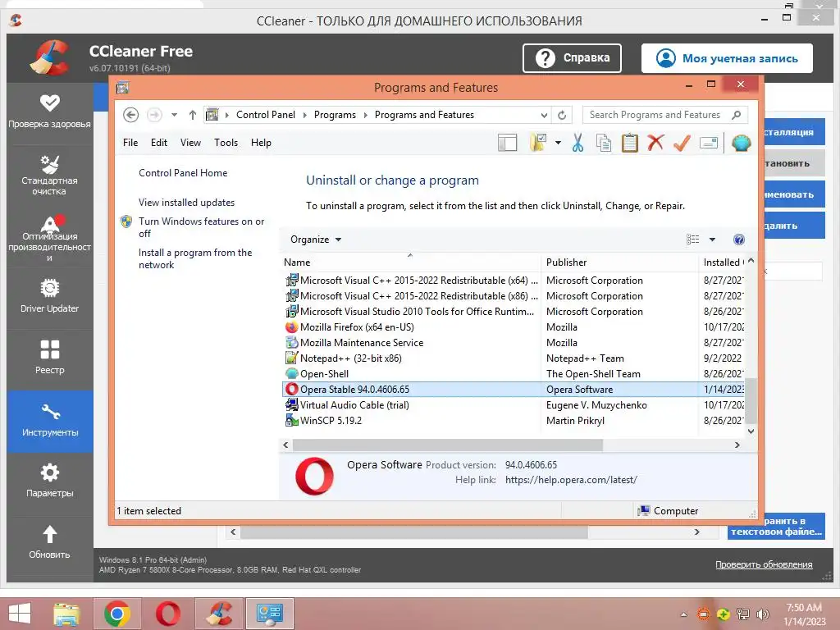Open the Tools menu
This screenshot has height=630, width=840.
[x=226, y=143]
